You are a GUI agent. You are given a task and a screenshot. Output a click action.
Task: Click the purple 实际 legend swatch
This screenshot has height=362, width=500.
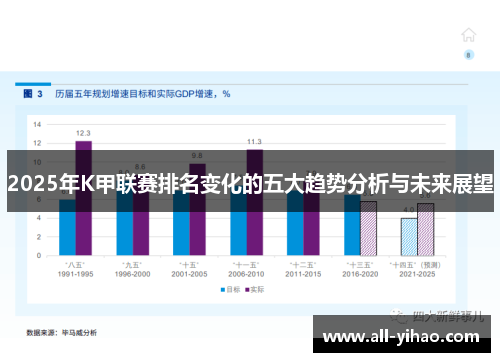pos(247,290)
